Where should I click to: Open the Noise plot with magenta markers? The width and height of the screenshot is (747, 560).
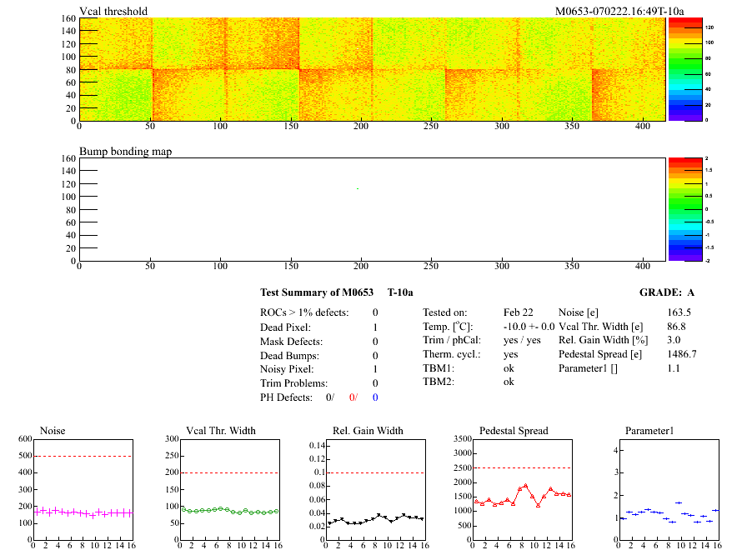82,489
